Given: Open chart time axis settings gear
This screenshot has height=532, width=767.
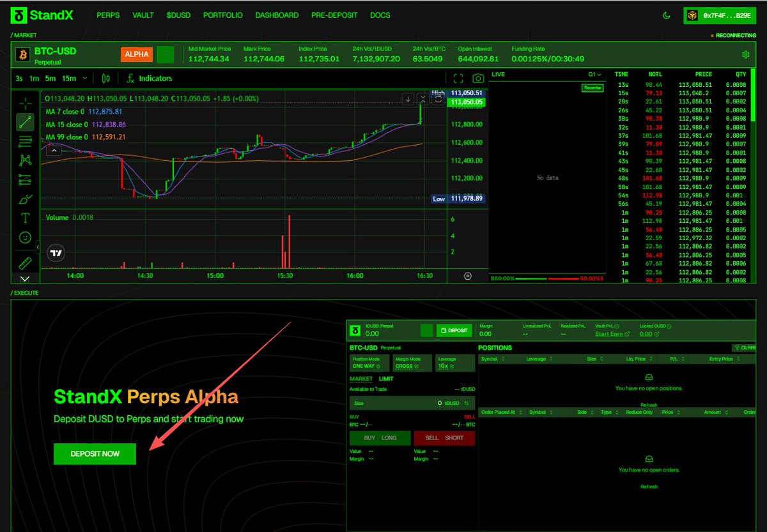Looking at the screenshot, I should point(468,276).
